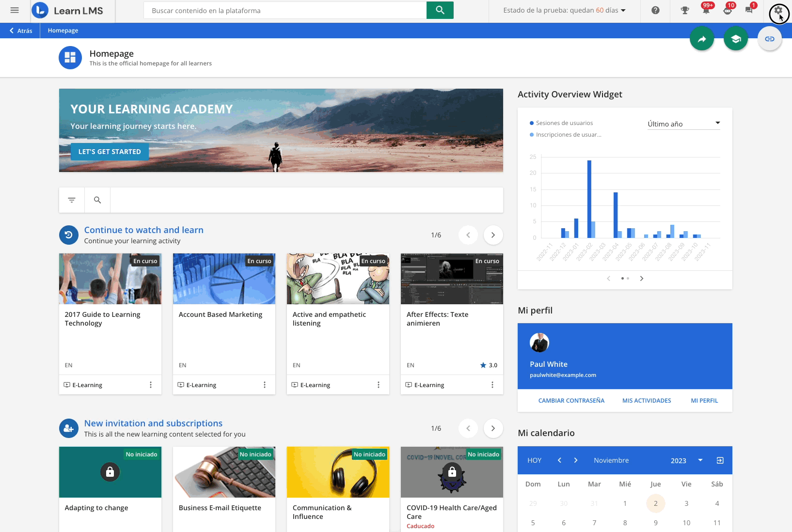This screenshot has width=792, height=532.
Task: Click the catalog search magnifier icon
Action: tap(97, 200)
